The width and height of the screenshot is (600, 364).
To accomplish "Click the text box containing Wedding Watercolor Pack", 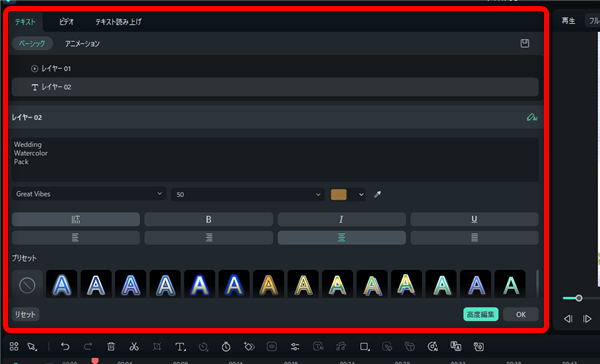I will [275, 160].
